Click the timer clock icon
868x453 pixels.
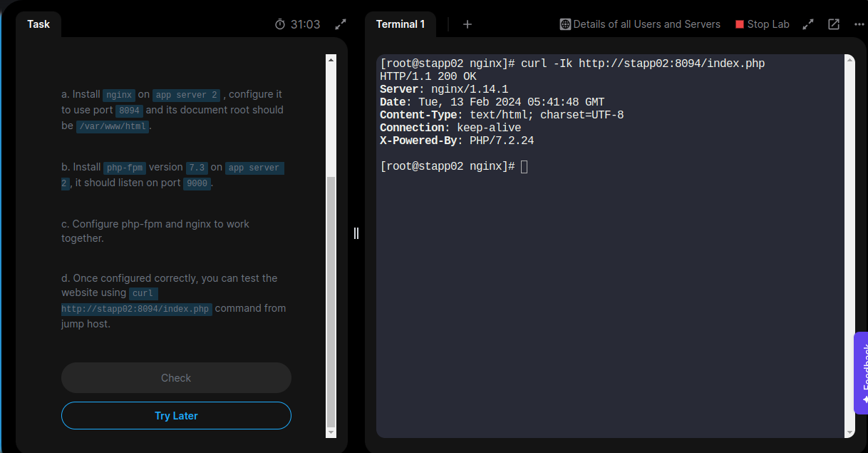280,24
